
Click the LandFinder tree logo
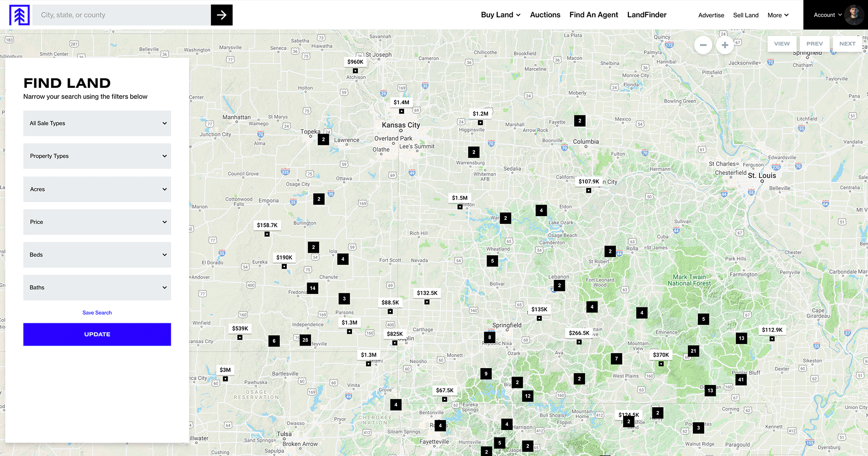[19, 15]
